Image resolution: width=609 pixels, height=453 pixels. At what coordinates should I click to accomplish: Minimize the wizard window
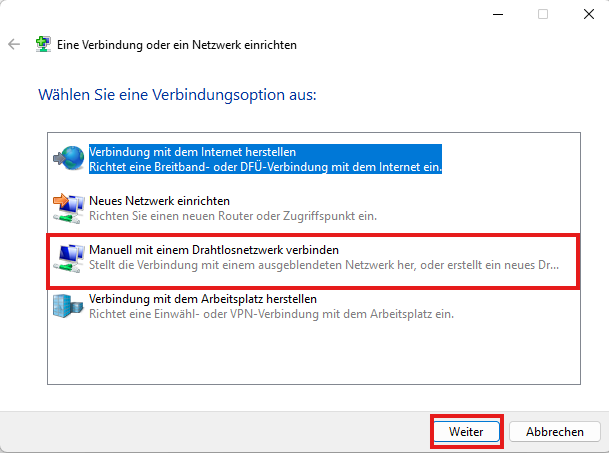tap(498, 14)
